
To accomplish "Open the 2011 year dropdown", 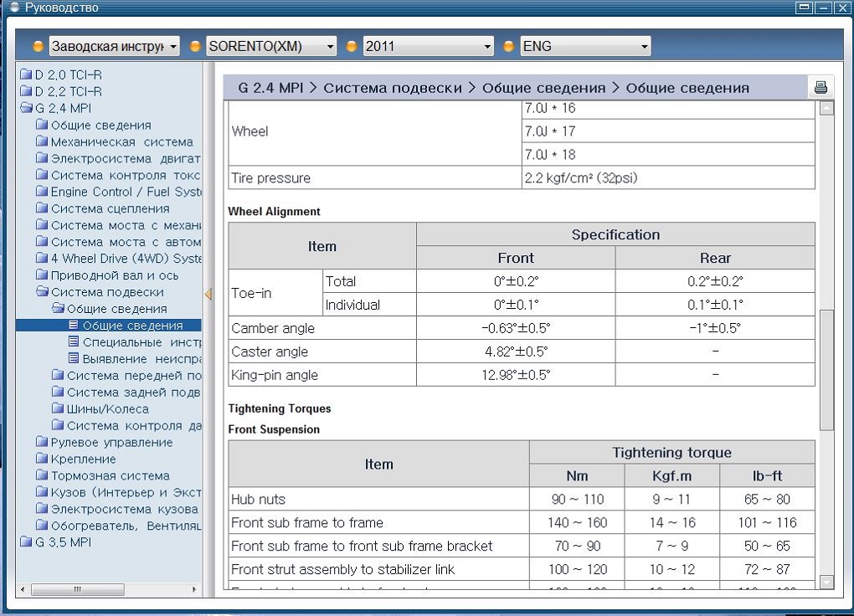I will click(x=428, y=46).
